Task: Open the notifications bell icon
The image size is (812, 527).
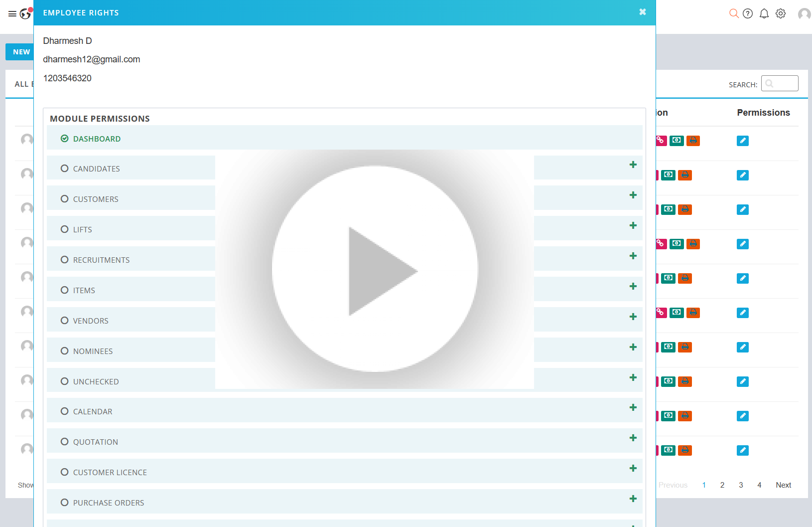Action: pos(764,13)
